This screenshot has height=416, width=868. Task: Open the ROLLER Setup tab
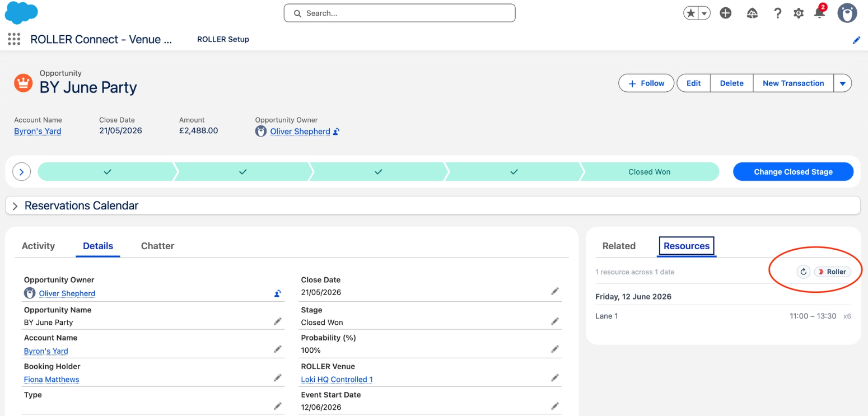pyautogui.click(x=223, y=39)
